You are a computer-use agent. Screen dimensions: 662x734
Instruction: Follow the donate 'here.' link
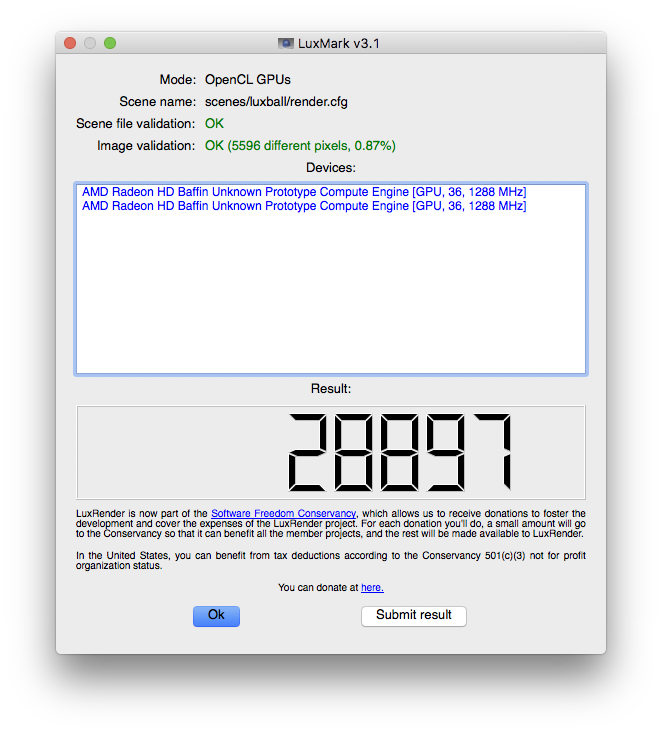tap(372, 587)
